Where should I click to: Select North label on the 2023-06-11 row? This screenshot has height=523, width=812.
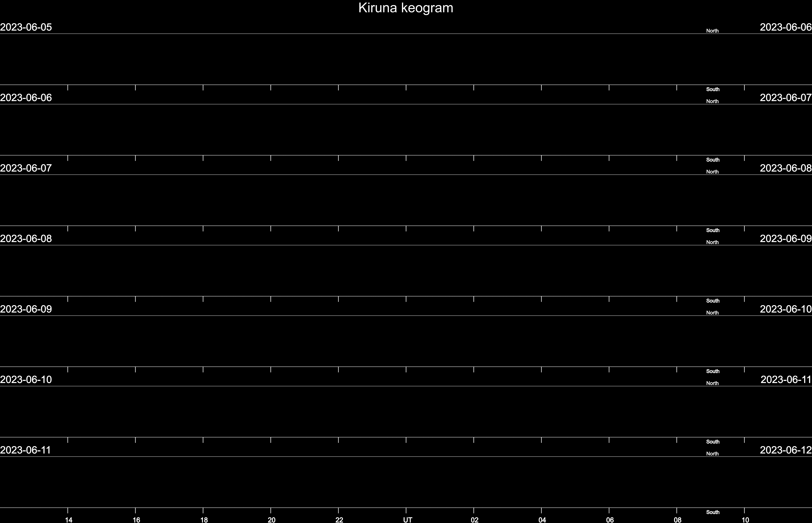[x=712, y=454]
